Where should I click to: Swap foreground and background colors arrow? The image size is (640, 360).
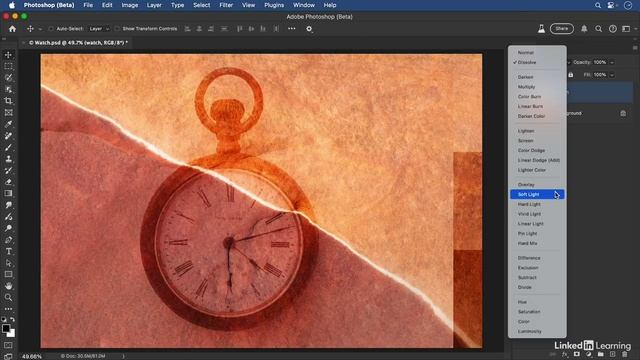pos(13,320)
